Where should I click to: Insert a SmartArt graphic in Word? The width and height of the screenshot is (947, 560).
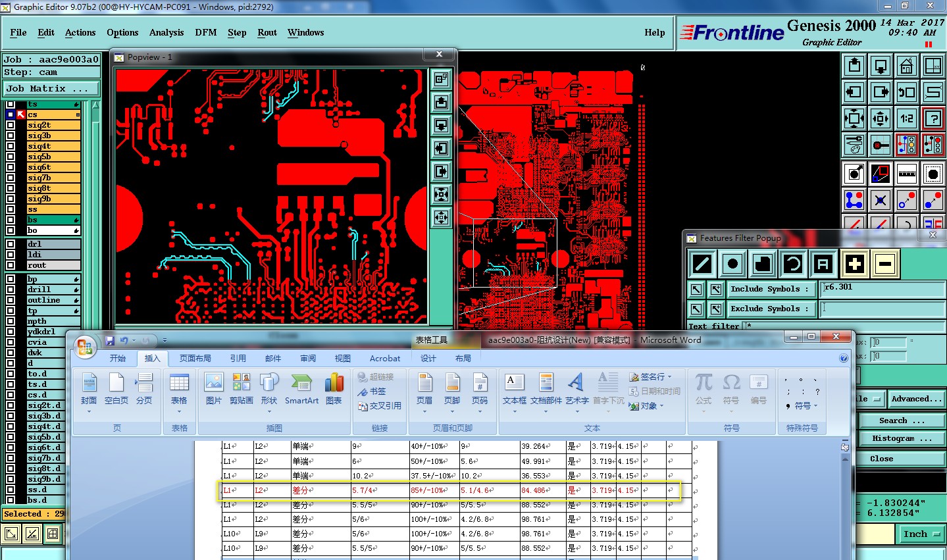pyautogui.click(x=301, y=390)
